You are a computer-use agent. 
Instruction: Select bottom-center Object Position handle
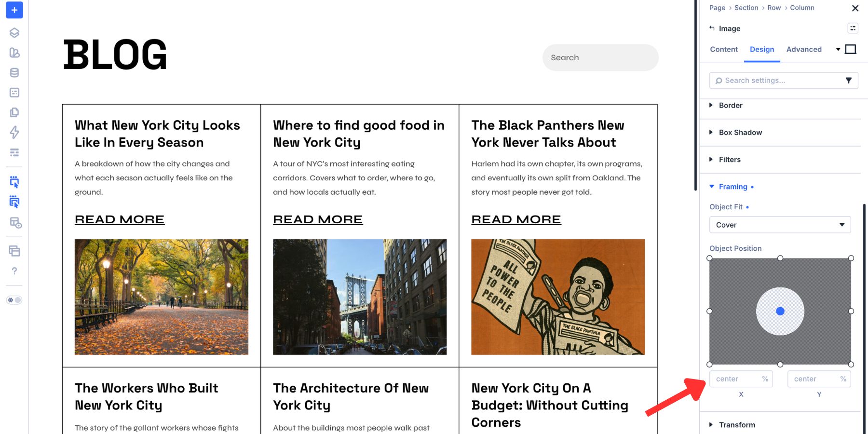coord(780,365)
